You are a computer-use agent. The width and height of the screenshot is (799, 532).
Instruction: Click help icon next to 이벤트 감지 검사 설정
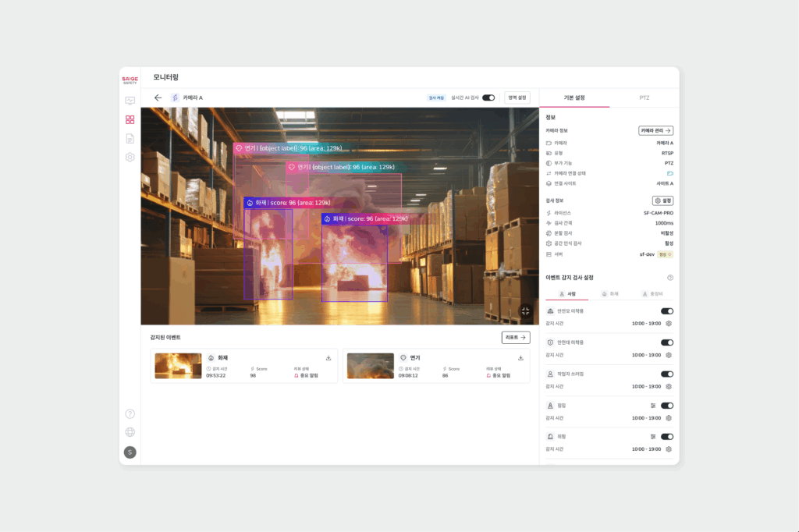669,278
